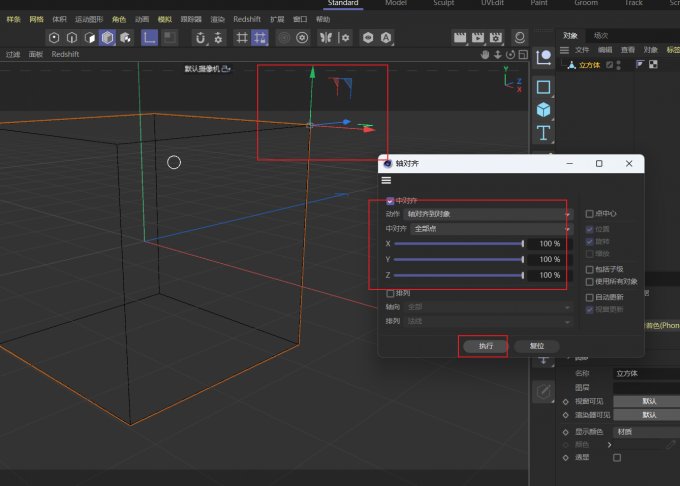Open the 运动图形 menu
This screenshot has width=680, height=486.
click(89, 20)
